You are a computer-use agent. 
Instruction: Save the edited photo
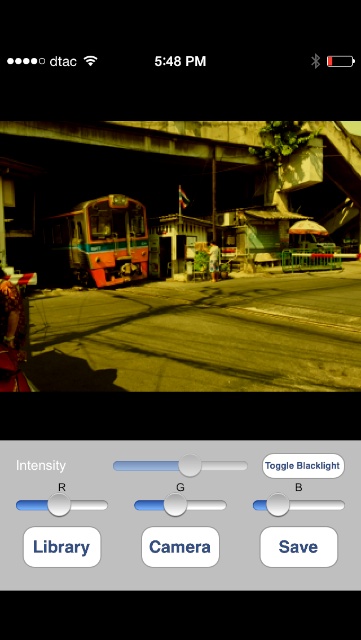[x=299, y=547]
